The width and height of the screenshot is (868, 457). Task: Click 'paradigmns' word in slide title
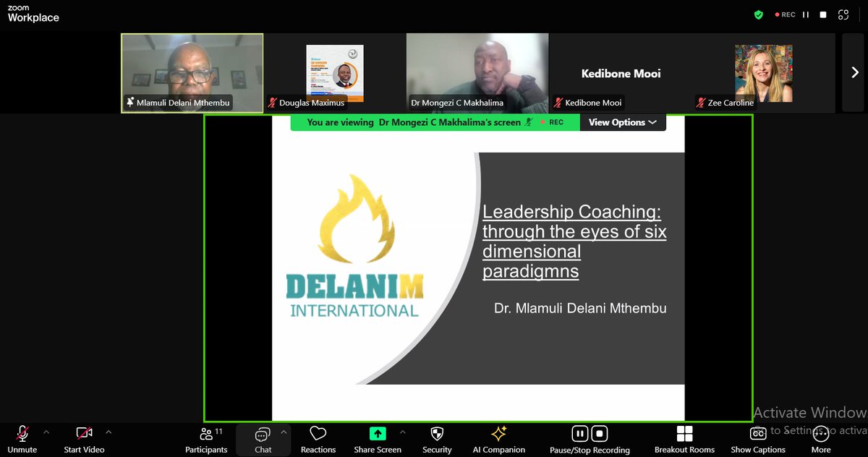(531, 271)
